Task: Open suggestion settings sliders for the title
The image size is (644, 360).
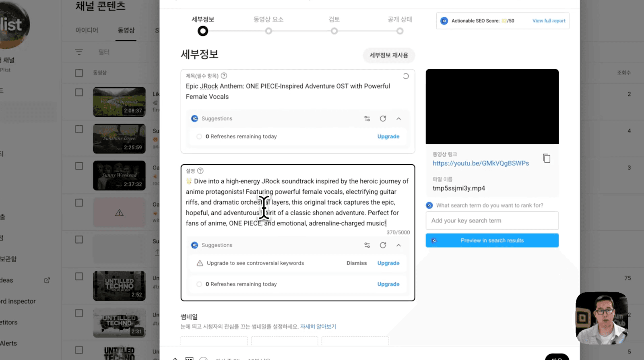Action: pos(367,119)
